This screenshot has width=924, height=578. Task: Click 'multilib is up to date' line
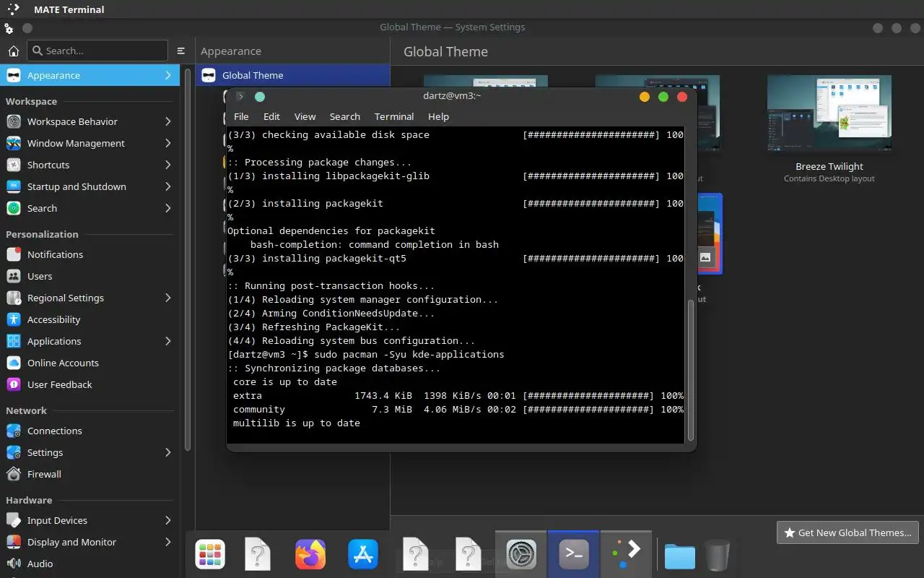coord(297,423)
